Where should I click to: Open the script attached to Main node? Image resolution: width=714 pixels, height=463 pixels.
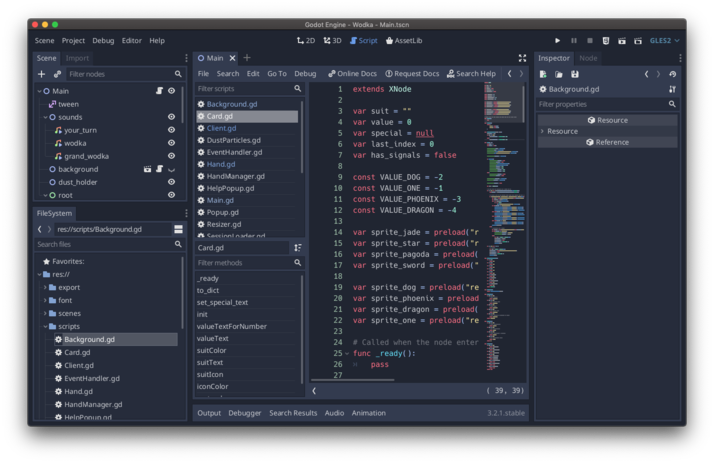tap(158, 91)
